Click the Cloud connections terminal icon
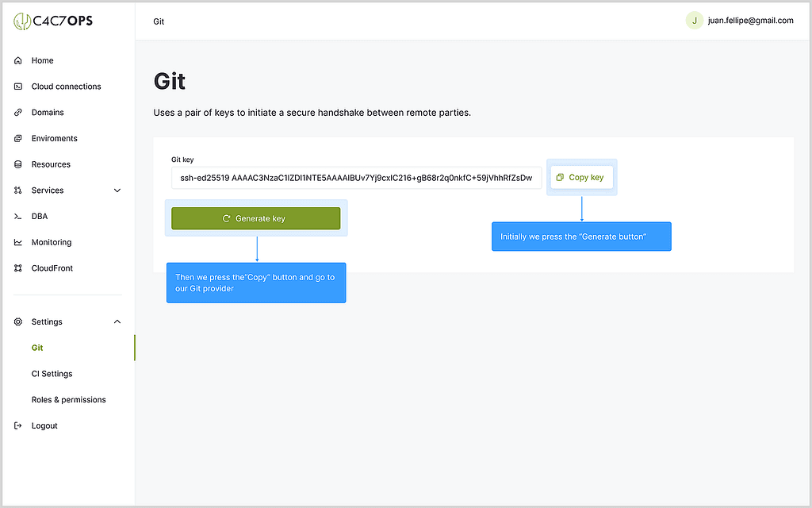This screenshot has width=812, height=508. [x=18, y=87]
